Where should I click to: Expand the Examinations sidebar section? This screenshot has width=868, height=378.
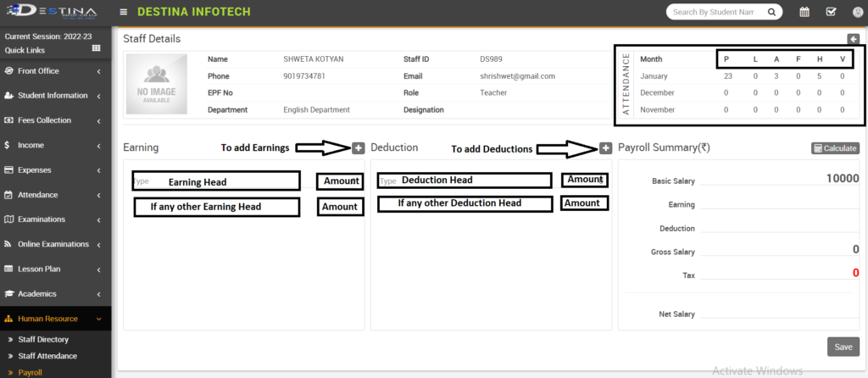55,220
